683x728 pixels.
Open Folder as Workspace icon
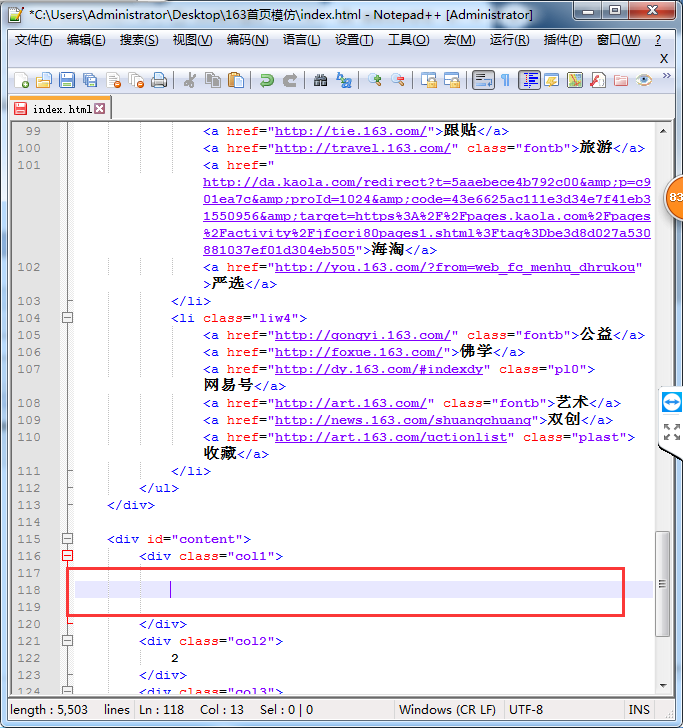click(x=621, y=80)
